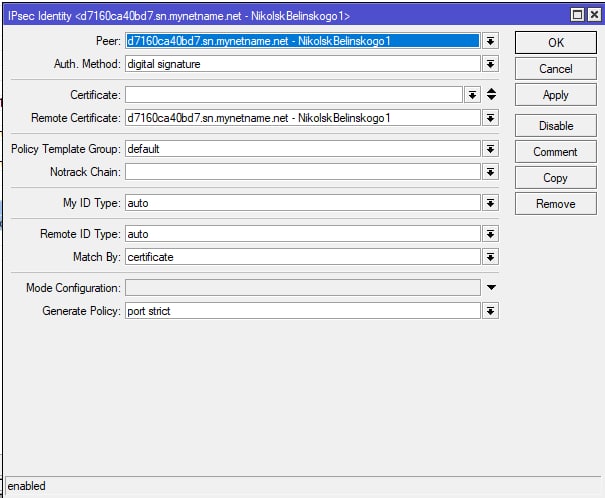
Task: Click the Match By field showing certificate
Action: point(302,257)
